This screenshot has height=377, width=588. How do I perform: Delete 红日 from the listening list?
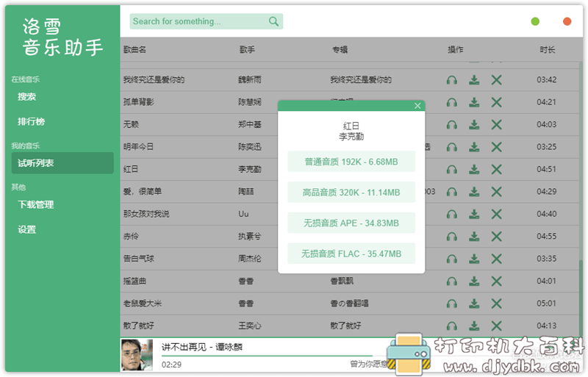click(x=497, y=170)
